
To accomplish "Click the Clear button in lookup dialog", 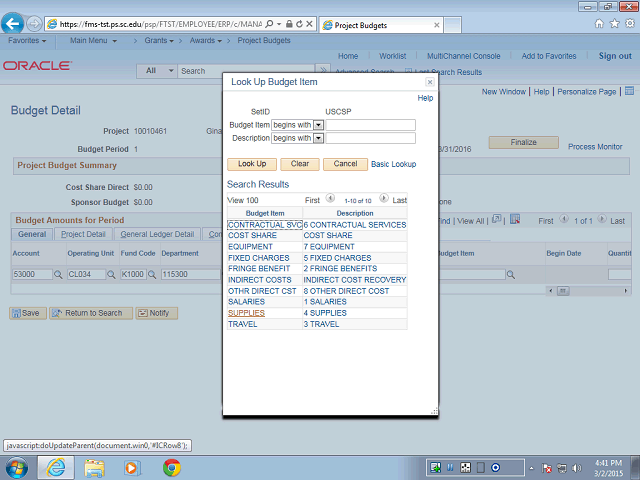I will (x=300, y=164).
